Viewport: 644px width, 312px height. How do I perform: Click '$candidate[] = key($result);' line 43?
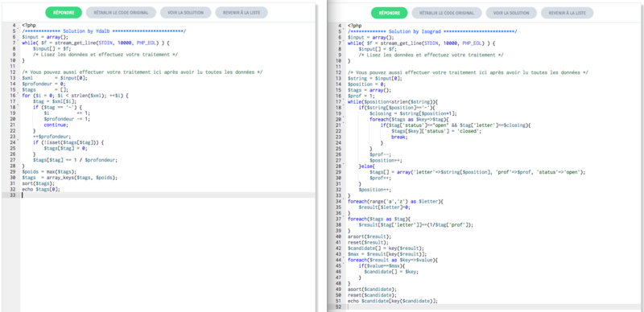(386, 248)
